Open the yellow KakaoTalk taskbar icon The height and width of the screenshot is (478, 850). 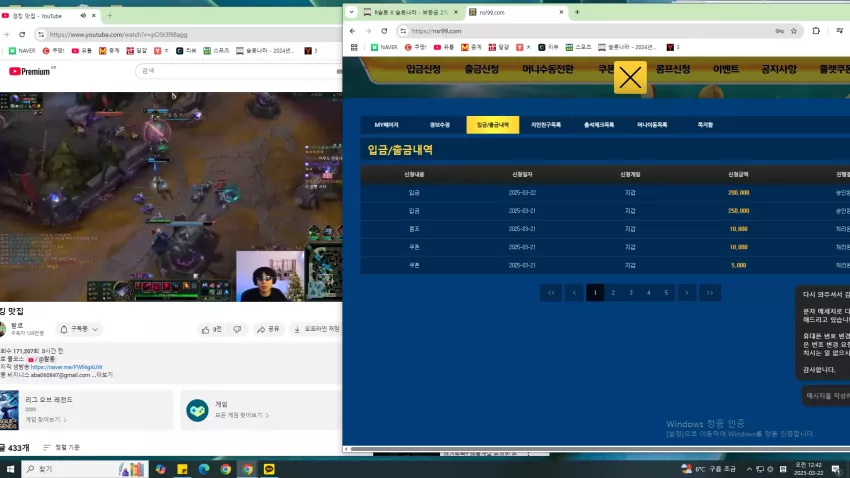point(269,469)
